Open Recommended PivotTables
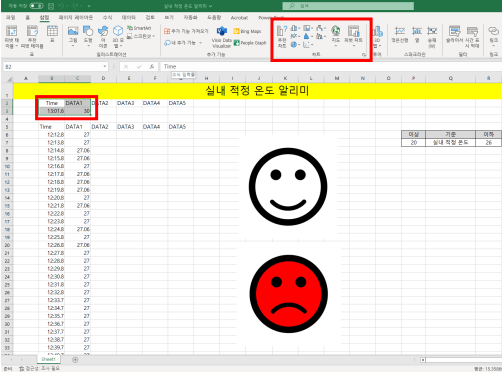 click(32, 37)
